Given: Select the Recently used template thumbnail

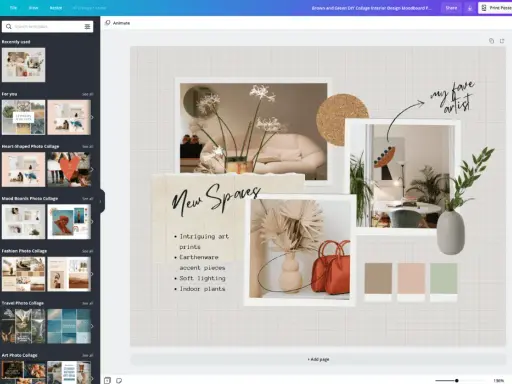Looking at the screenshot, I should [24, 65].
